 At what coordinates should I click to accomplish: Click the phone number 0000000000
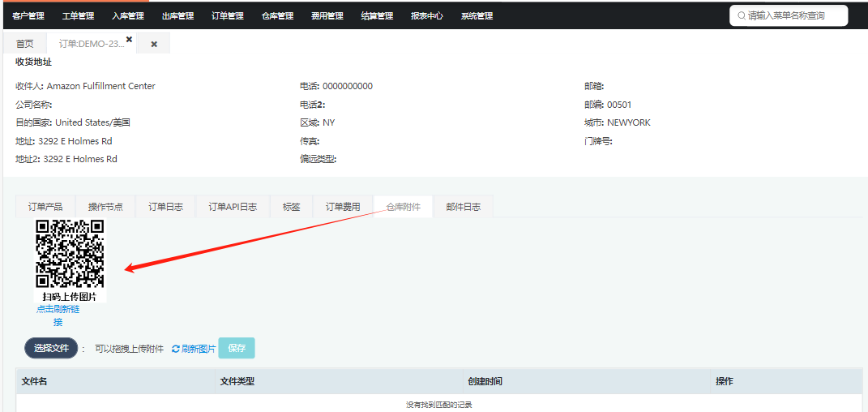point(348,87)
